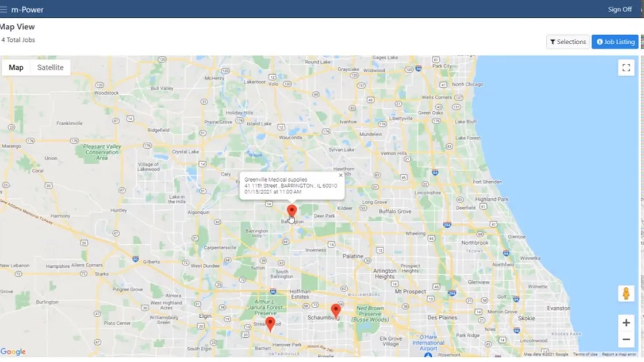
Task: Click the '4 Total Jobs' text
Action: coord(18,40)
